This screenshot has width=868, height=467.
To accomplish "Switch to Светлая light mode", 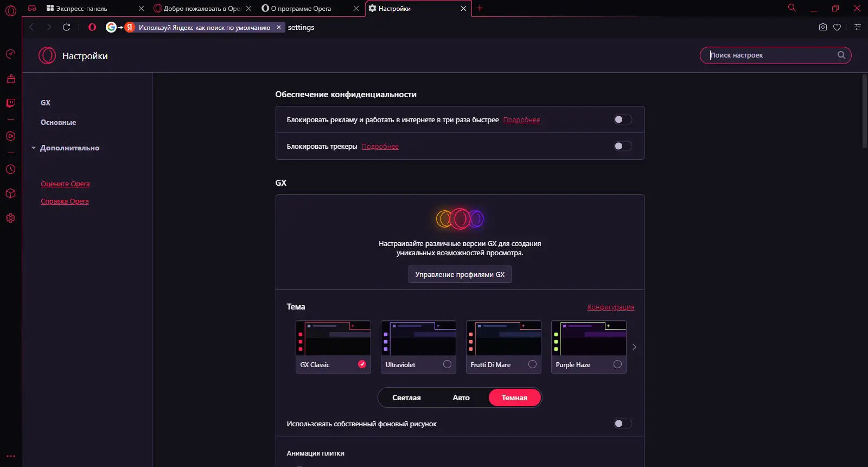I will click(x=406, y=397).
